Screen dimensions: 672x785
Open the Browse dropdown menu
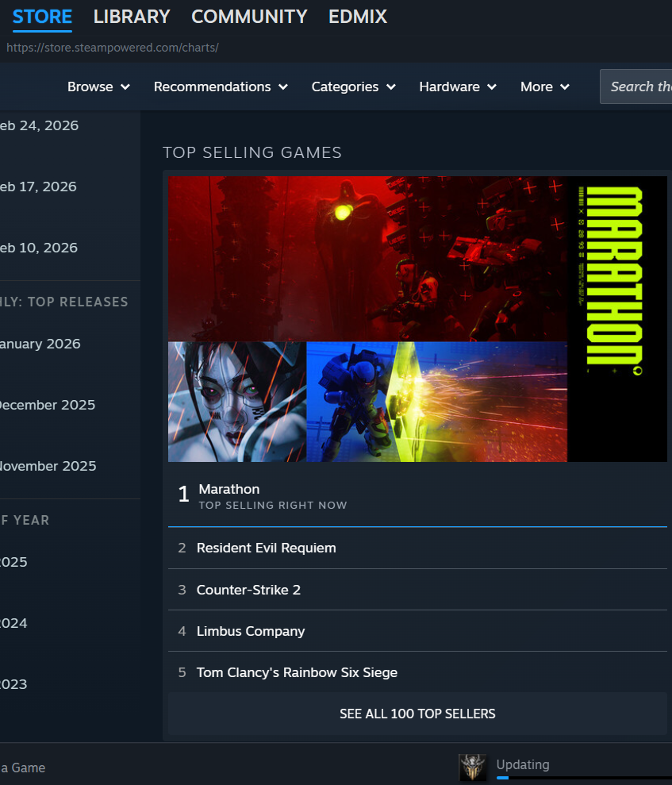[98, 87]
